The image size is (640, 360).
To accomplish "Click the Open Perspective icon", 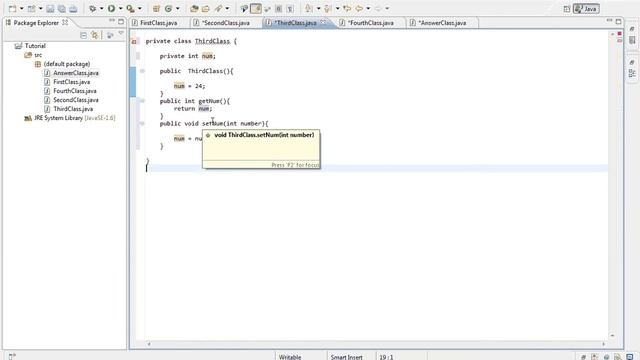I will pos(567,9).
